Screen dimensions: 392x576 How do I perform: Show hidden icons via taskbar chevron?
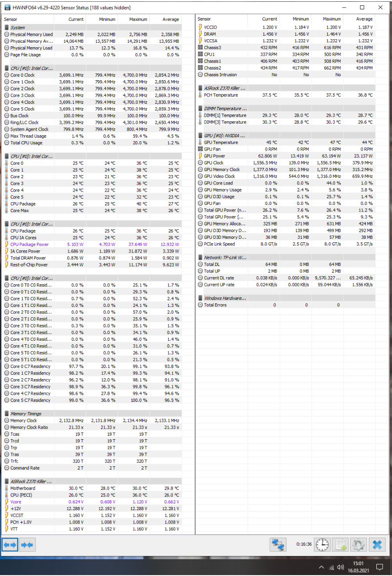pos(322,568)
